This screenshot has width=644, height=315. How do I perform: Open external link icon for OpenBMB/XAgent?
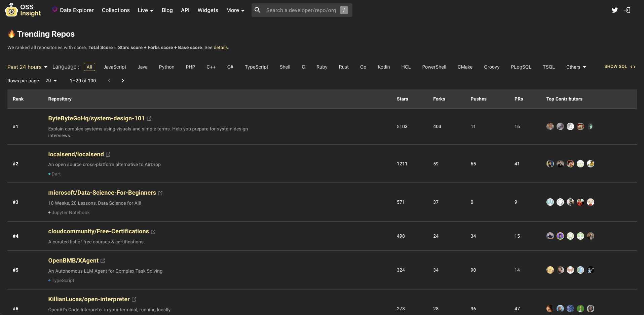pos(103,261)
